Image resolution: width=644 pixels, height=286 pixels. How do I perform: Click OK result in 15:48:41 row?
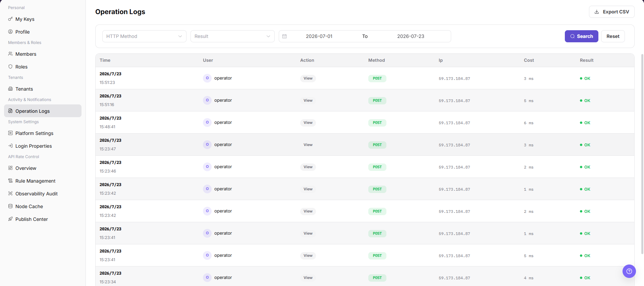coord(585,123)
